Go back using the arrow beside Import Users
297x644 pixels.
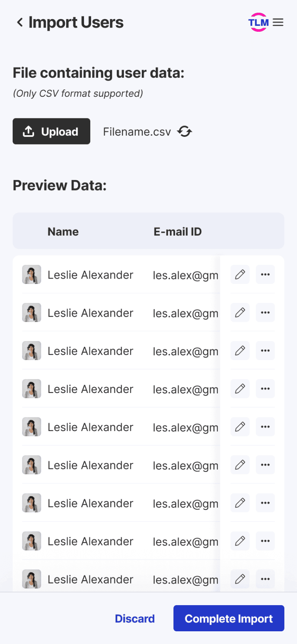coord(20,22)
